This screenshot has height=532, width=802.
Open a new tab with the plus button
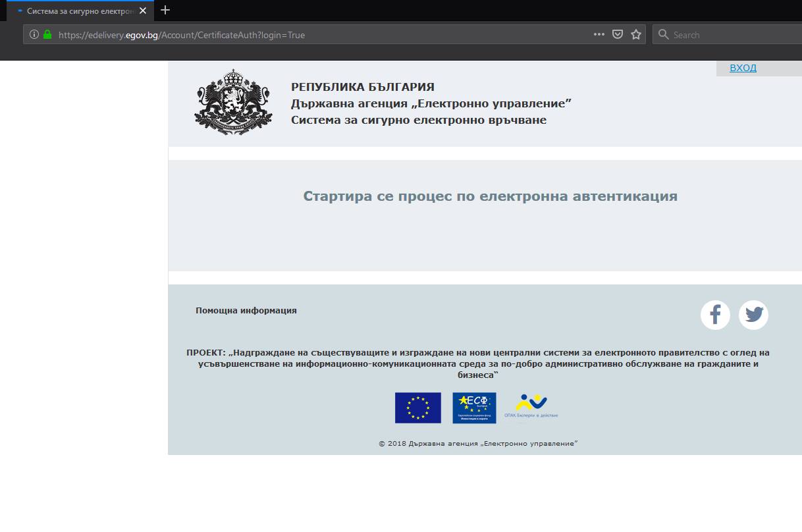(x=165, y=10)
